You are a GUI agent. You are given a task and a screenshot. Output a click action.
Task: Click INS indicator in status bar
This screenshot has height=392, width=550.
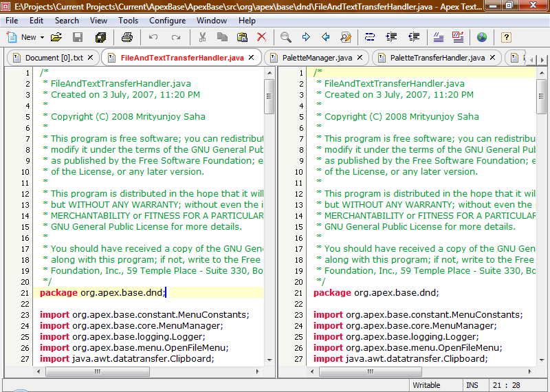472,385
